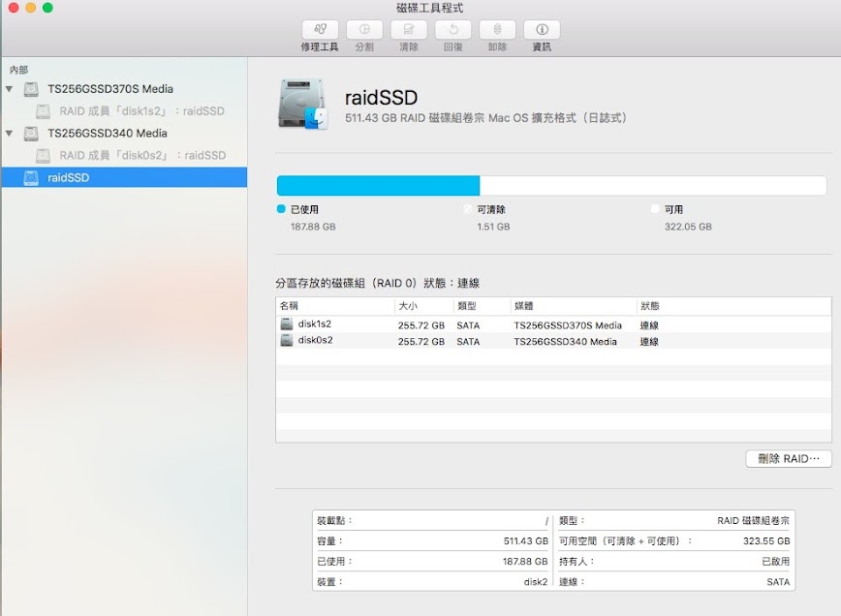The width and height of the screenshot is (841, 616).
Task: Click the 回復 restore toolbar icon
Action: pyautogui.click(x=453, y=29)
